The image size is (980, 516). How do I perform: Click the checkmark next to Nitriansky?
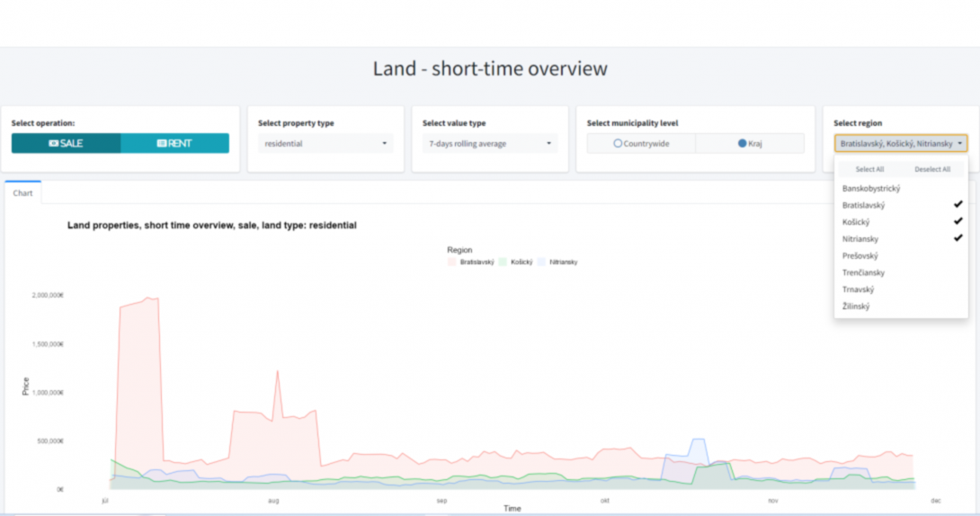[958, 238]
